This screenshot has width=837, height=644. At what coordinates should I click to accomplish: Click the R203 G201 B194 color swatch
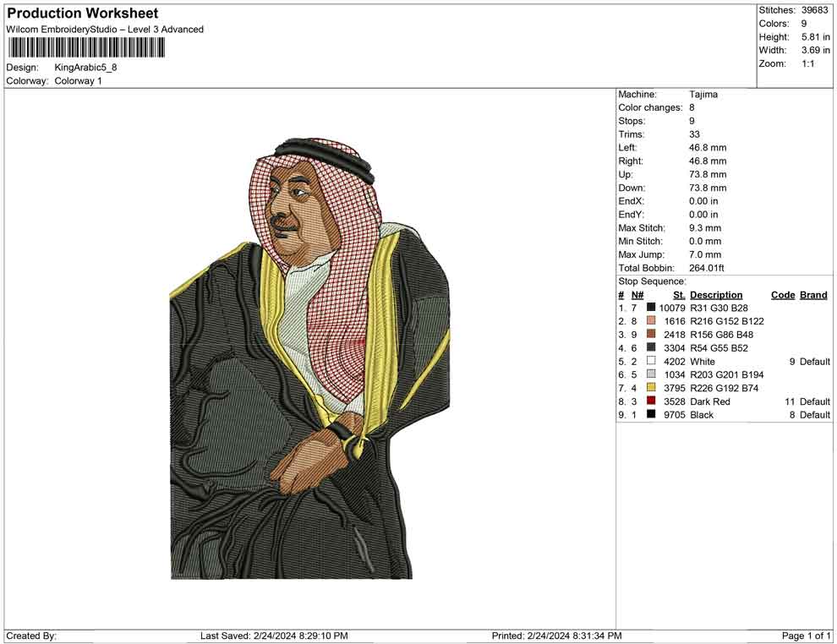click(x=651, y=374)
